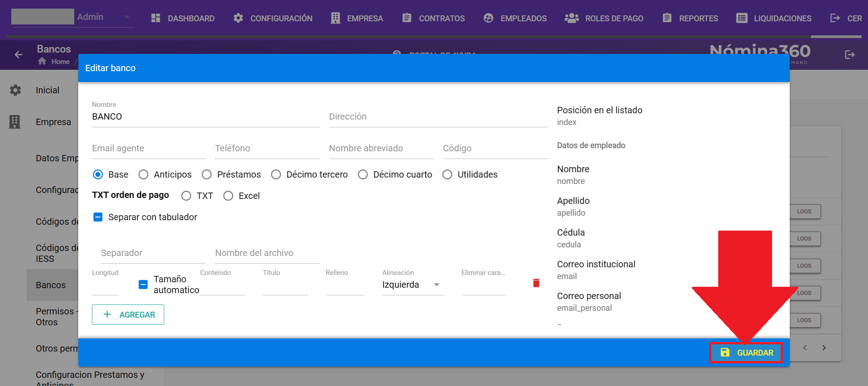Click the Liquidaciones list icon
This screenshot has height=386, width=868.
click(742, 18)
